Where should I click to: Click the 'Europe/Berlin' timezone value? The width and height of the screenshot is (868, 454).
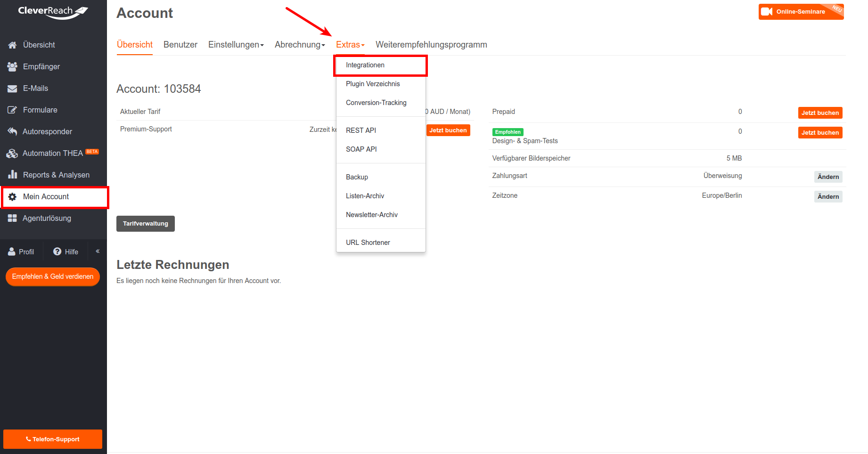[x=722, y=195]
